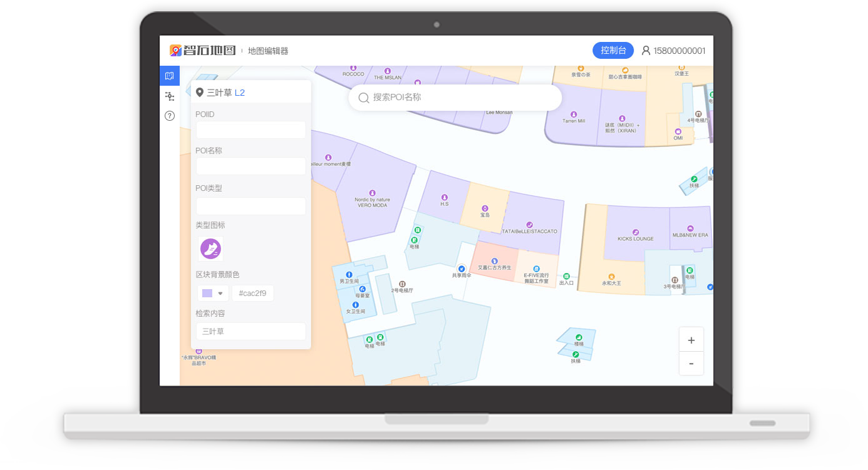Select the 4号电梯厅 marker
Screen dimensions: 868x470
pos(698,114)
